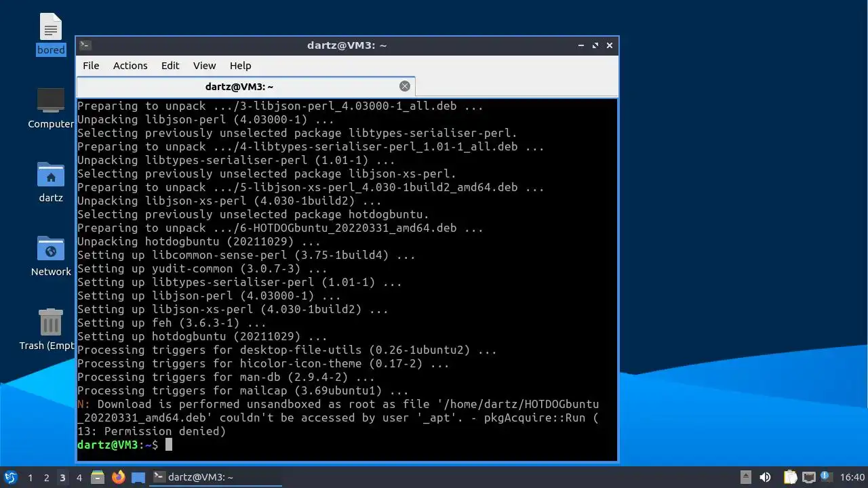The width and height of the screenshot is (868, 488).
Task: Open the View menu
Action: [x=204, y=66]
